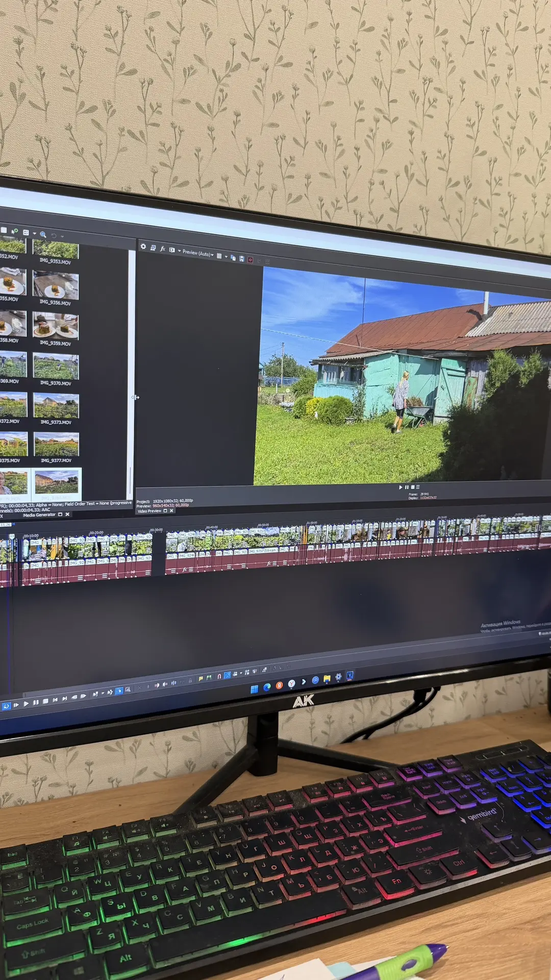Click Pause in the timeline transport bar
The height and width of the screenshot is (980, 551).
tap(36, 703)
